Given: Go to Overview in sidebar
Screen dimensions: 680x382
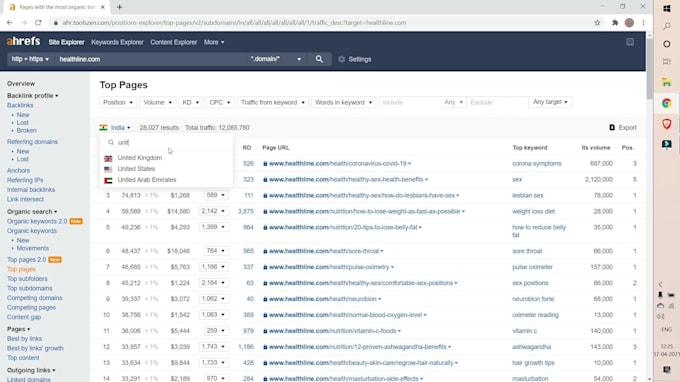Looking at the screenshot, I should (21, 84).
